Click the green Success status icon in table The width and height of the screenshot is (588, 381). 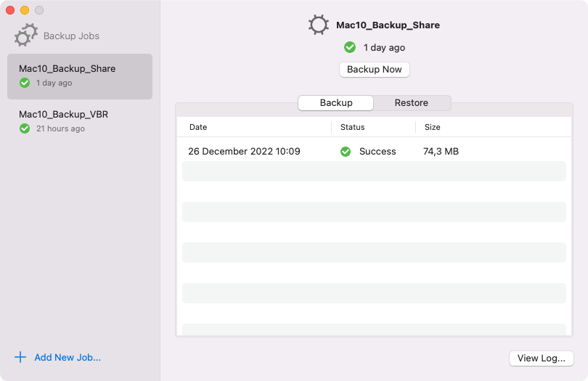pyautogui.click(x=346, y=152)
